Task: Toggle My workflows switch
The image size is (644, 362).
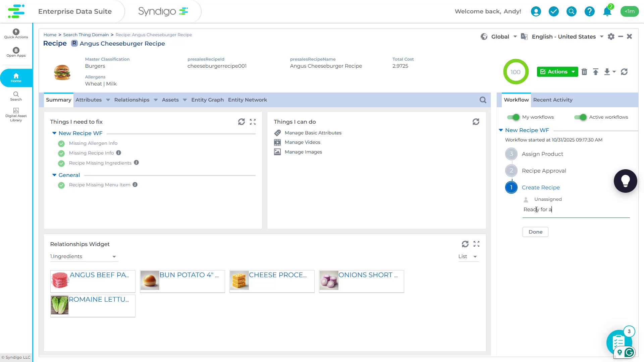Action: coord(514,117)
